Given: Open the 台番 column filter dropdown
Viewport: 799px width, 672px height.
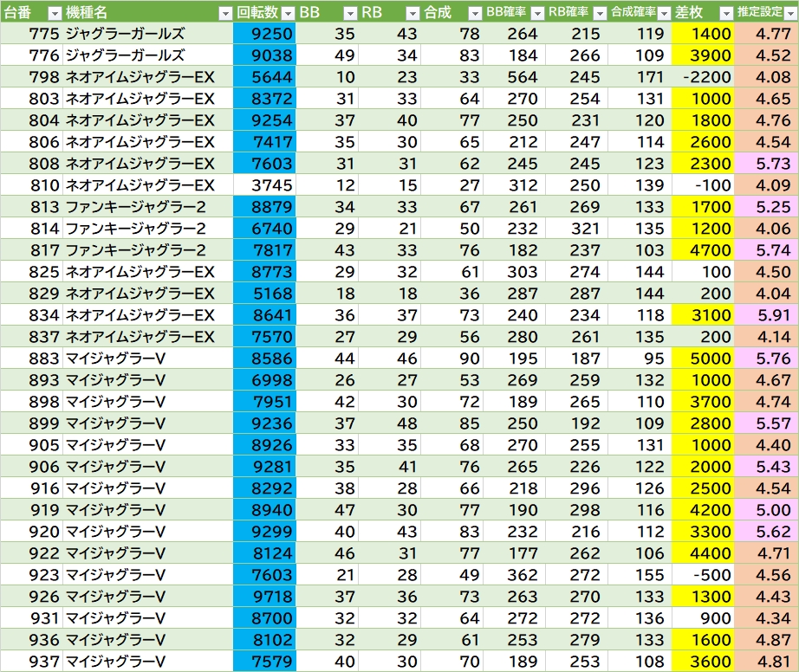Looking at the screenshot, I should (55, 13).
